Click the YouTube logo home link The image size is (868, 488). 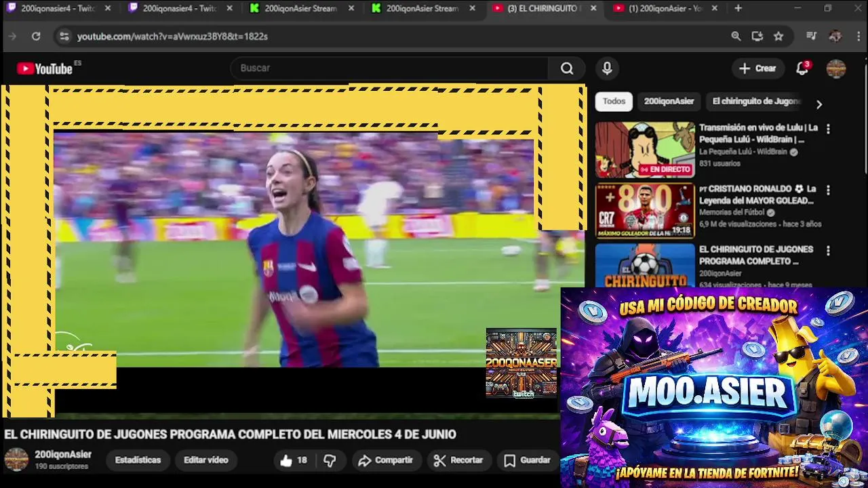click(x=45, y=68)
